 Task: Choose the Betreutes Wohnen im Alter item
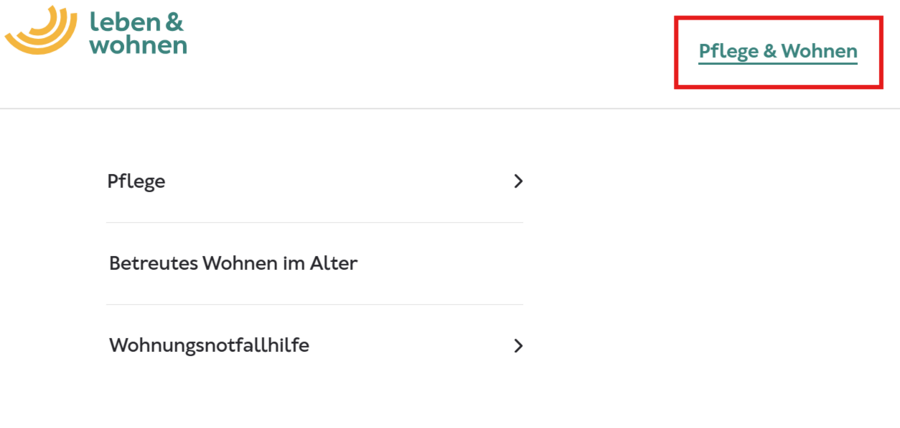click(233, 264)
